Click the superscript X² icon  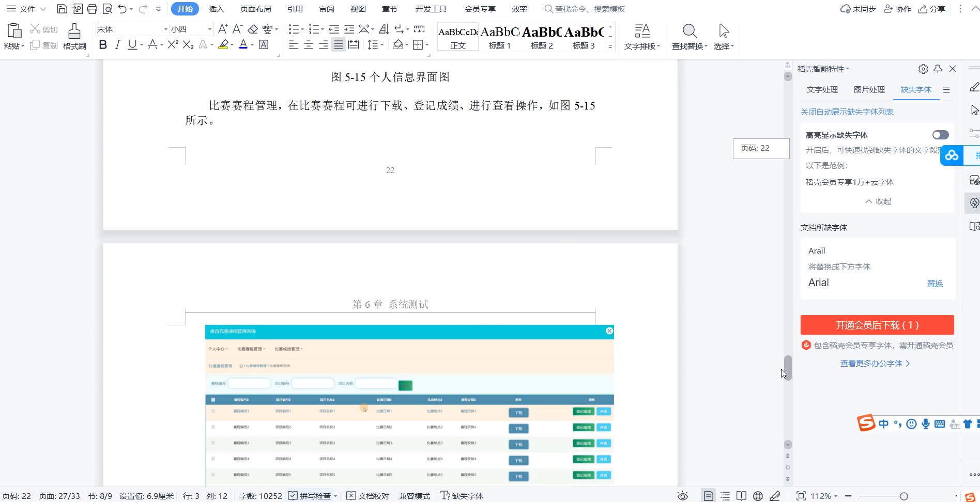[x=173, y=45]
